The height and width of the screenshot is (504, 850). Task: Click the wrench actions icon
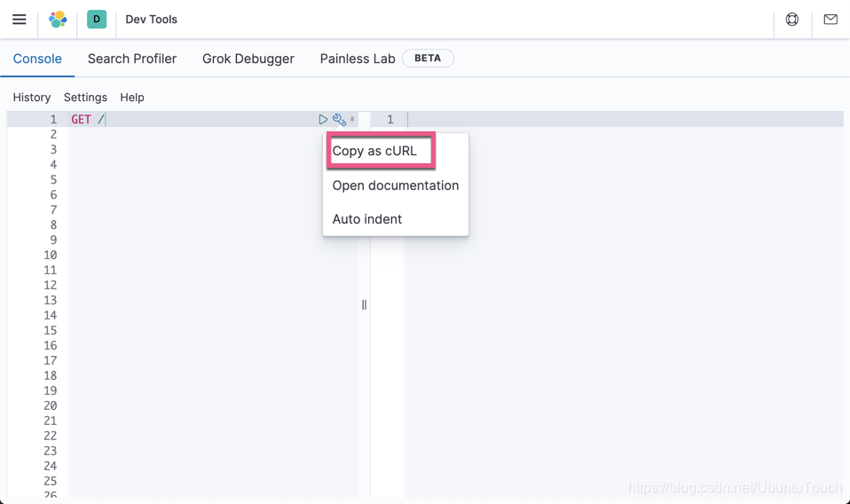click(339, 119)
